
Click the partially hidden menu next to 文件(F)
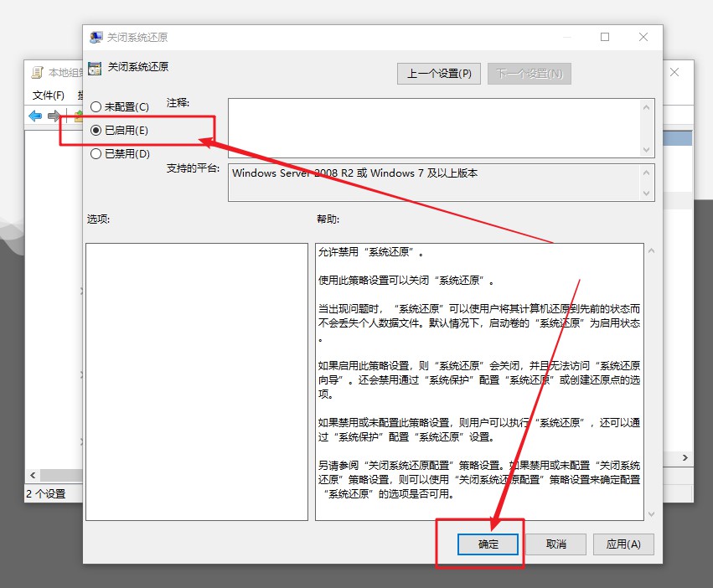[80, 95]
